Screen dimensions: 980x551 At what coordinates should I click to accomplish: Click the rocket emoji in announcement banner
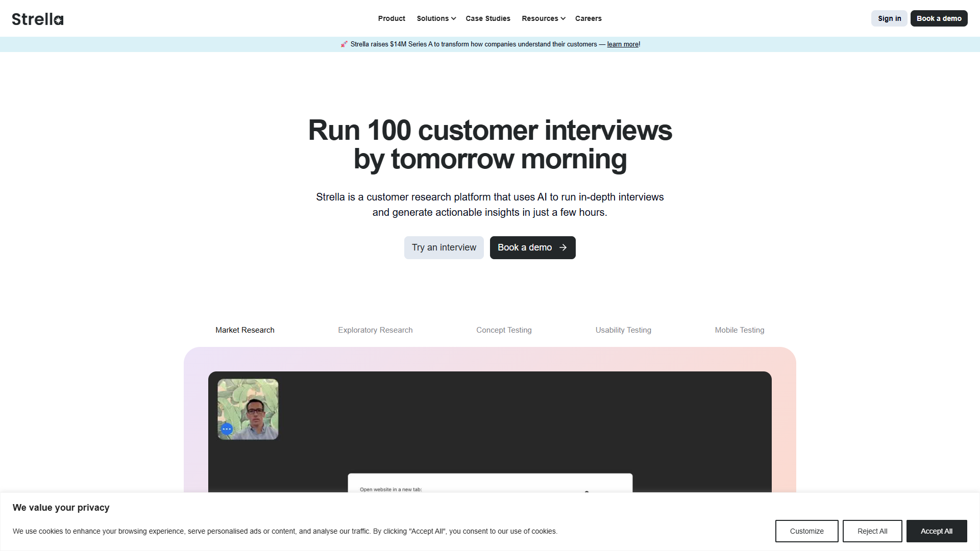[x=344, y=44]
